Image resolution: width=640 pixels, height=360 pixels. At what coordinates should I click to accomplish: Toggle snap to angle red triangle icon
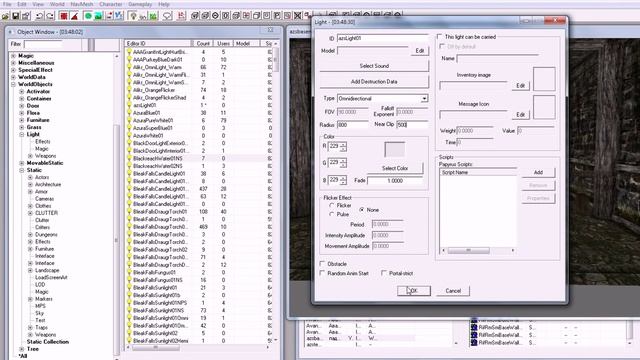point(74,16)
